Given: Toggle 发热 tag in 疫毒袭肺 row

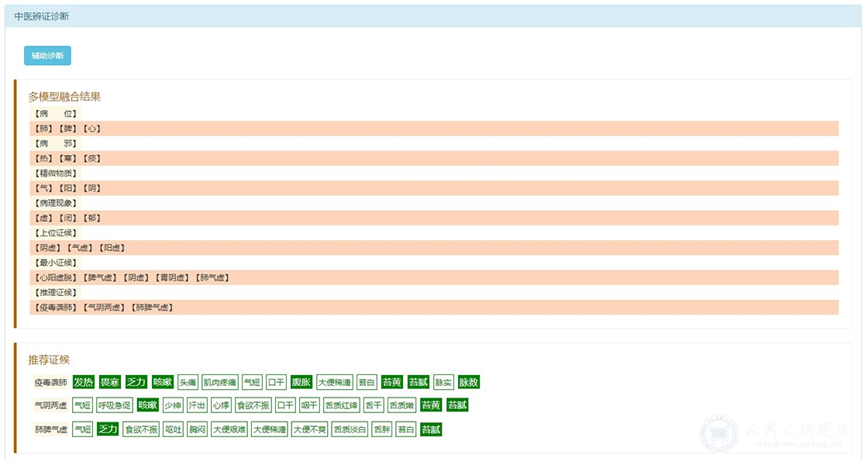Looking at the screenshot, I should [x=83, y=382].
